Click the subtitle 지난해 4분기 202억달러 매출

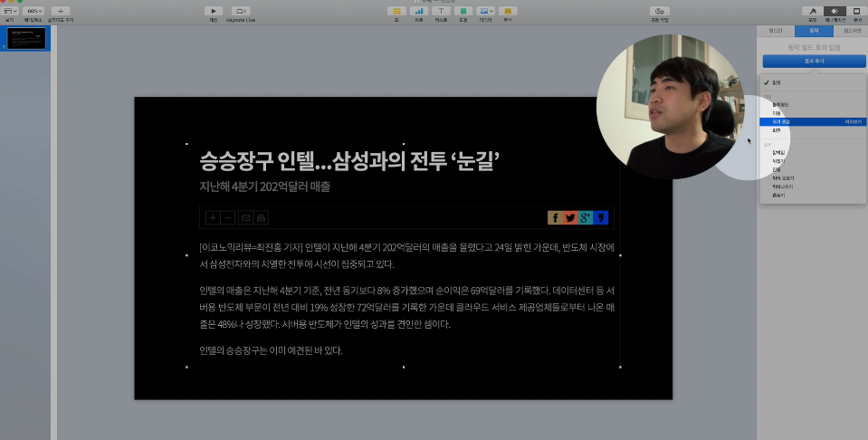point(264,187)
